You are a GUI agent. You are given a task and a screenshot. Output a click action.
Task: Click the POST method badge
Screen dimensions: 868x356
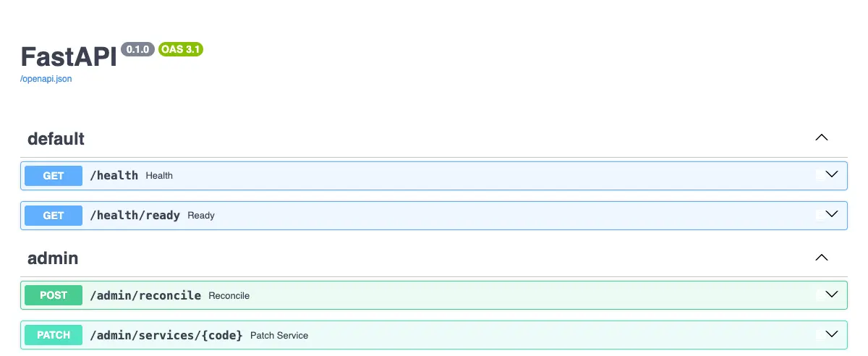click(54, 295)
